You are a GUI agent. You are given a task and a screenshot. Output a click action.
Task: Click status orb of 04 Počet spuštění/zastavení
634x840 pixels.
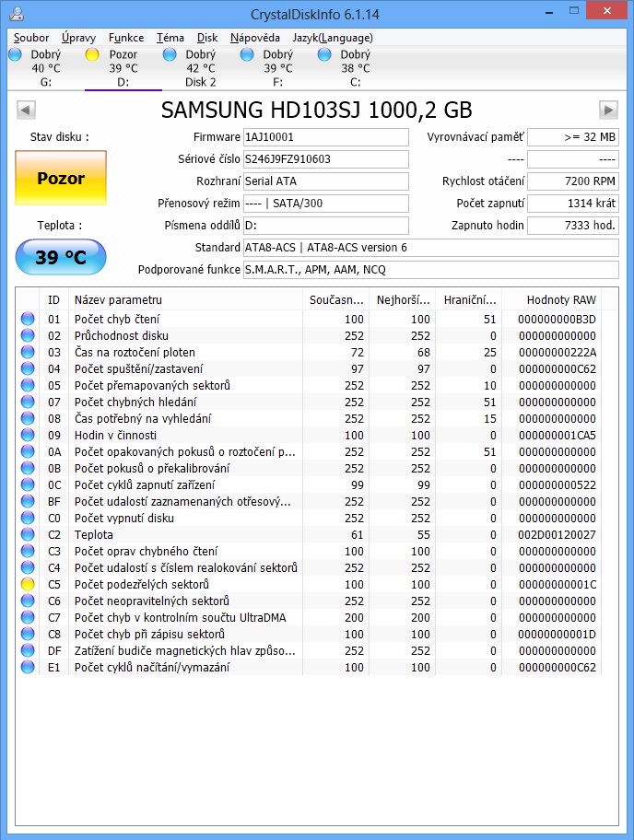pyautogui.click(x=28, y=368)
